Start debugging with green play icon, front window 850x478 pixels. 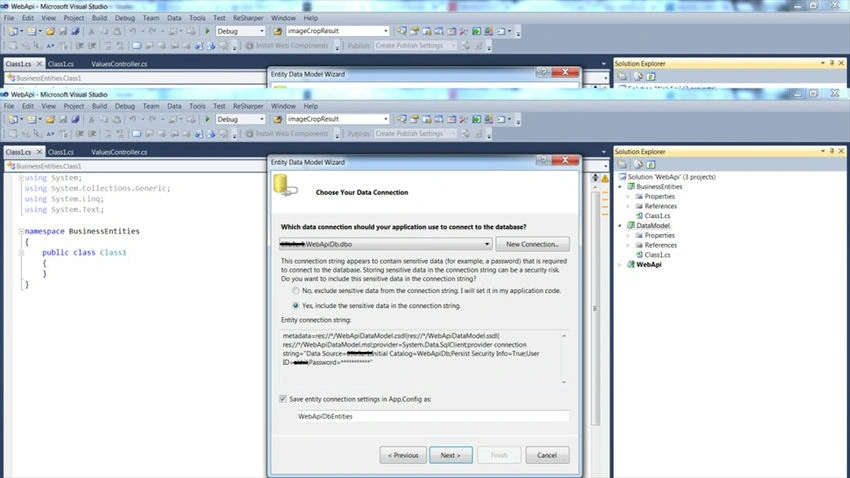click(207, 119)
